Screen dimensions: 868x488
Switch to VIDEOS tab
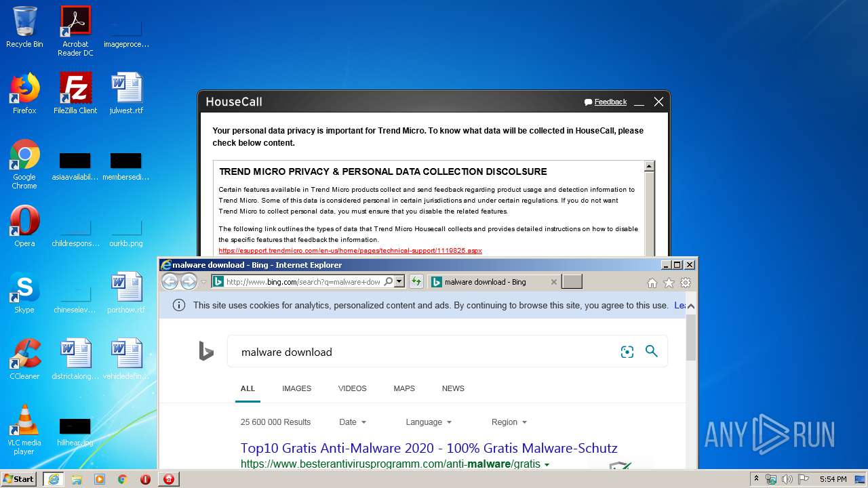[x=352, y=388]
